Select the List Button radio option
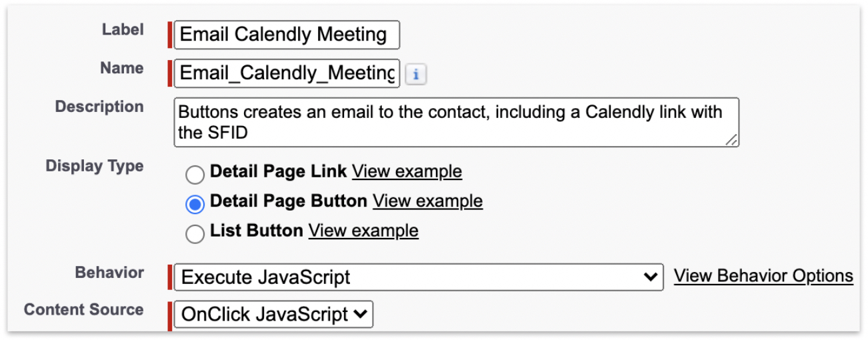The width and height of the screenshot is (868, 340). (195, 233)
